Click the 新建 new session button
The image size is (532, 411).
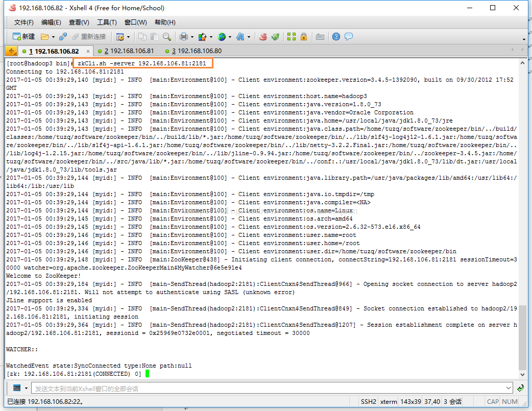coord(23,37)
